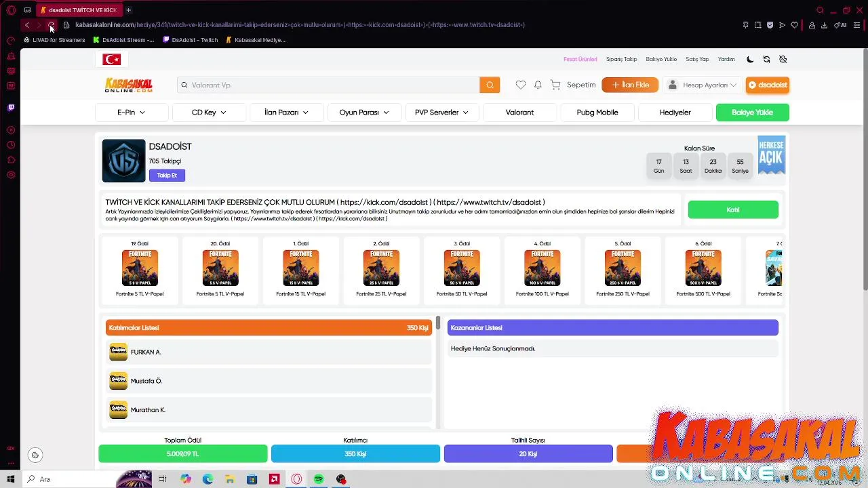Open Opera easy setup menu icon

[857, 25]
